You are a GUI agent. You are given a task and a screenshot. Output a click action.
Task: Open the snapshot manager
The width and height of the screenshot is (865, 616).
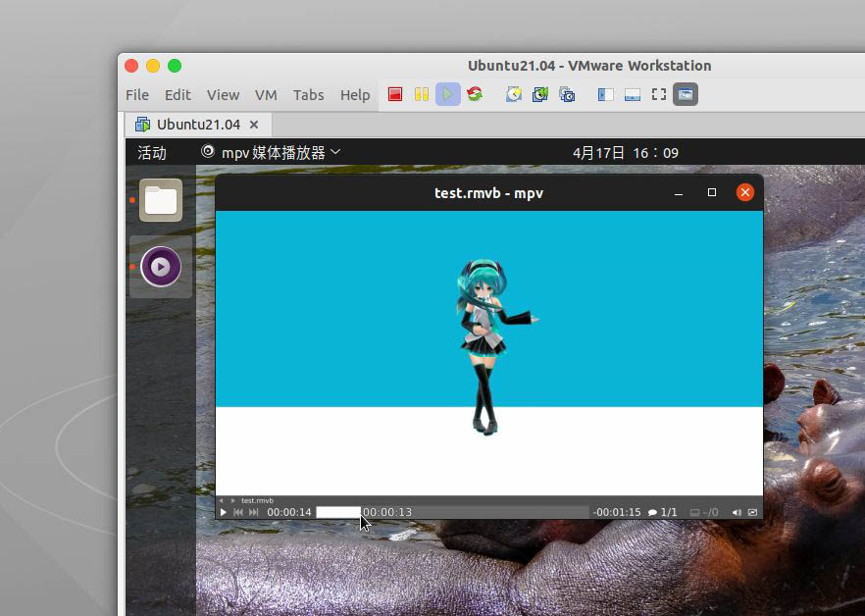567,95
